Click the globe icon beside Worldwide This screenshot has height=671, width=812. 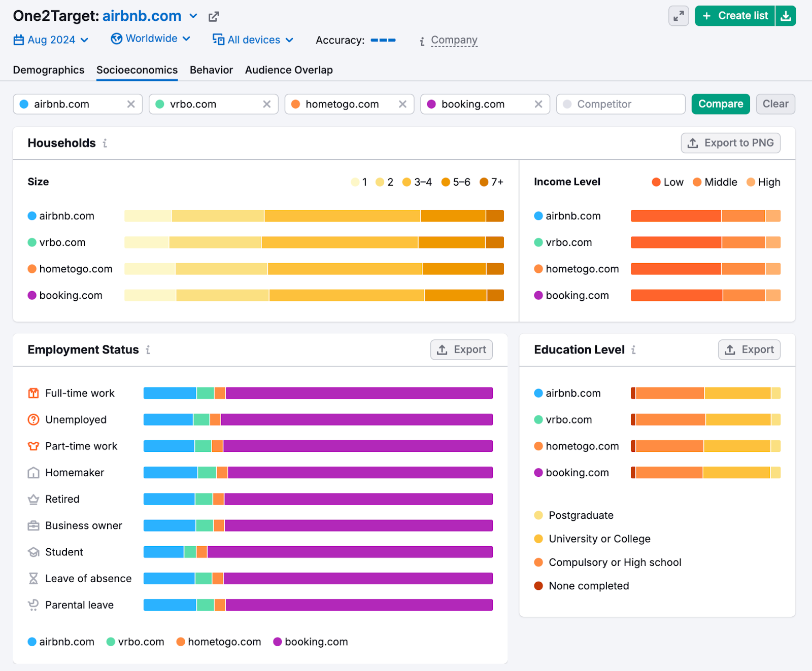click(x=117, y=39)
